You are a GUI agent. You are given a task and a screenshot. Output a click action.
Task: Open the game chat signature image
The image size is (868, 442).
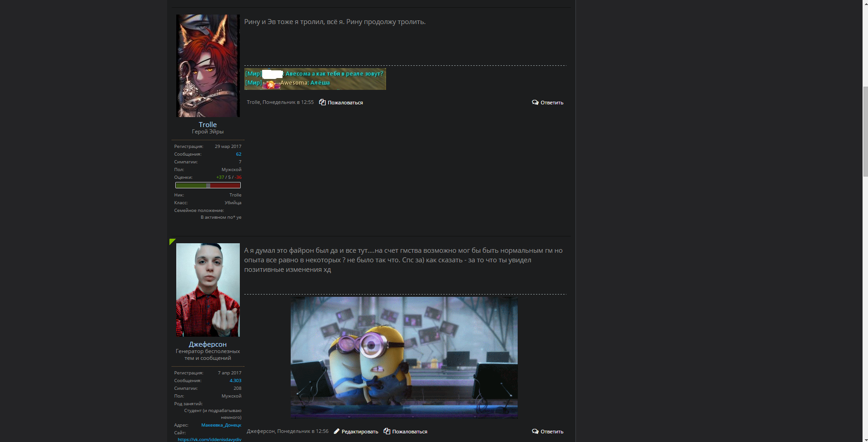[x=315, y=79]
